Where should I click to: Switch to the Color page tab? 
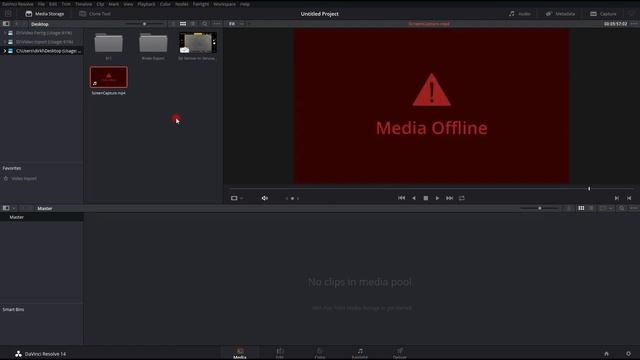[320, 353]
